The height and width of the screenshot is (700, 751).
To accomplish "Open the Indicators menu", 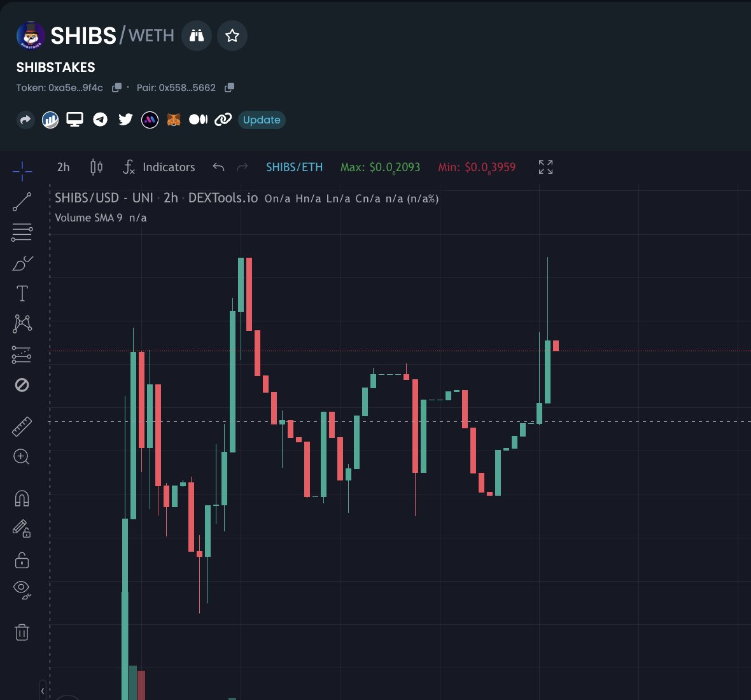I will [159, 167].
